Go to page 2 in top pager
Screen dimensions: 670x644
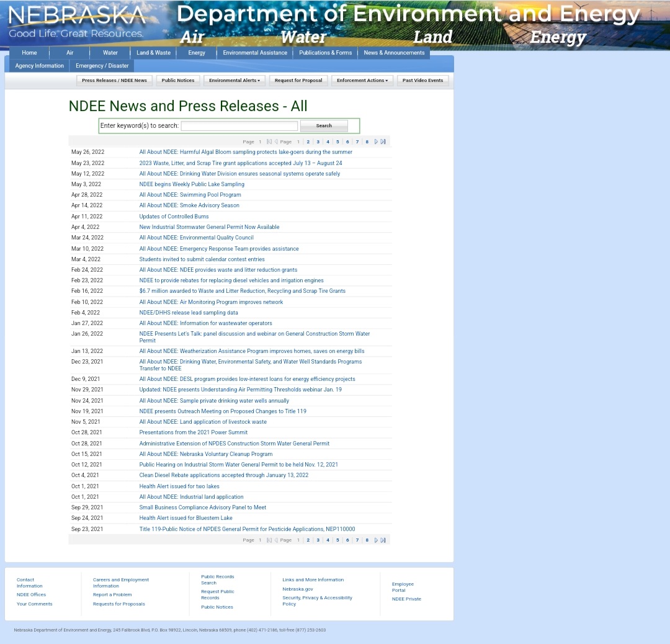pos(308,142)
